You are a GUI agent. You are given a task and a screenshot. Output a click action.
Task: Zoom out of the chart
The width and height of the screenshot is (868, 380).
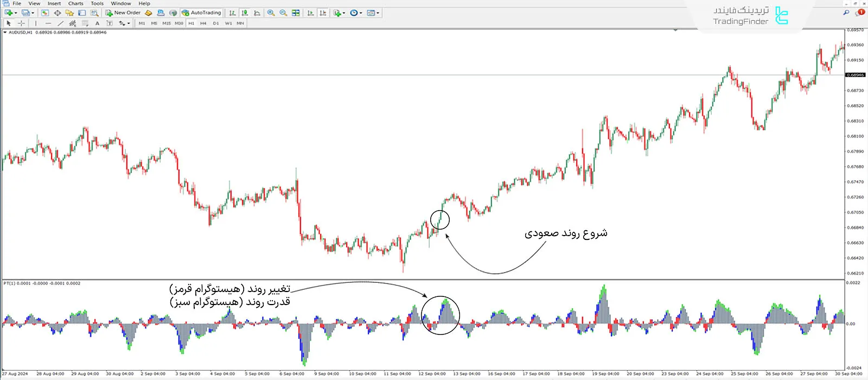click(283, 12)
